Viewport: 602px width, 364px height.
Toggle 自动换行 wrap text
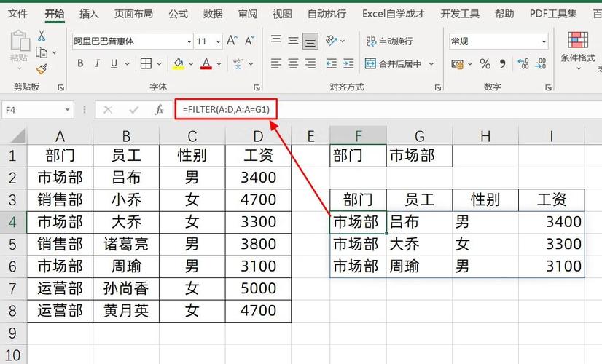(x=390, y=41)
